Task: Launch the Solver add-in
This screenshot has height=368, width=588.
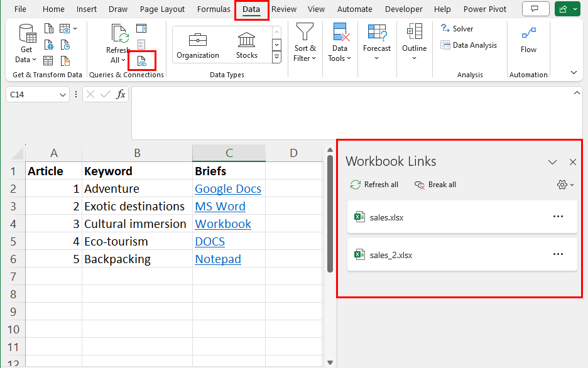Action: [x=457, y=28]
